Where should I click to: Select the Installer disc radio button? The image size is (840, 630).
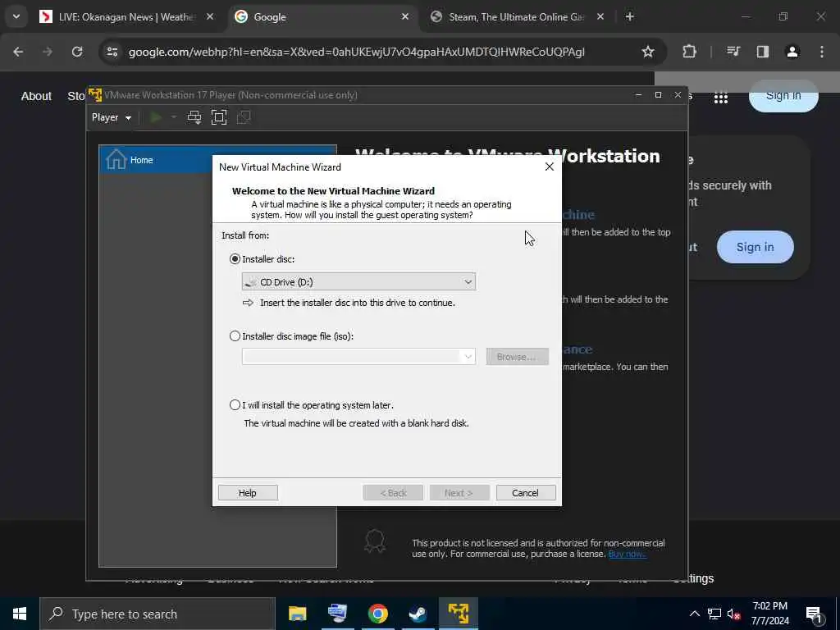coord(235,259)
